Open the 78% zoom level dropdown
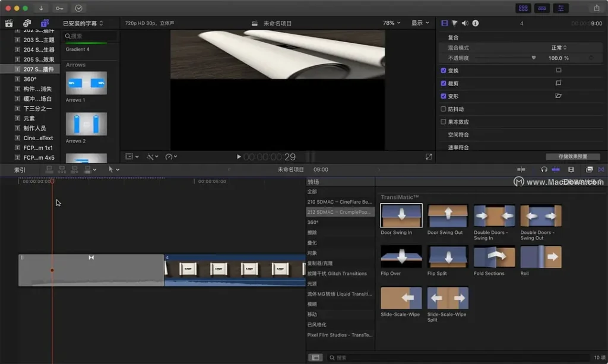 tap(391, 23)
